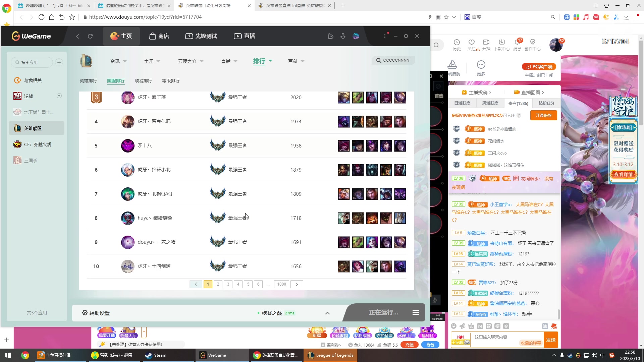Click the 开通贵族 button

[543, 116]
